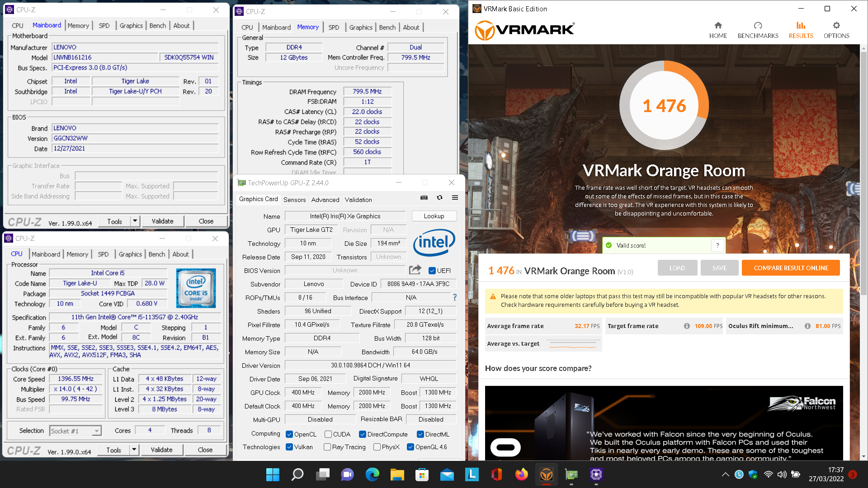Open Task View on taskbar
The width and height of the screenshot is (868, 488).
(323, 474)
